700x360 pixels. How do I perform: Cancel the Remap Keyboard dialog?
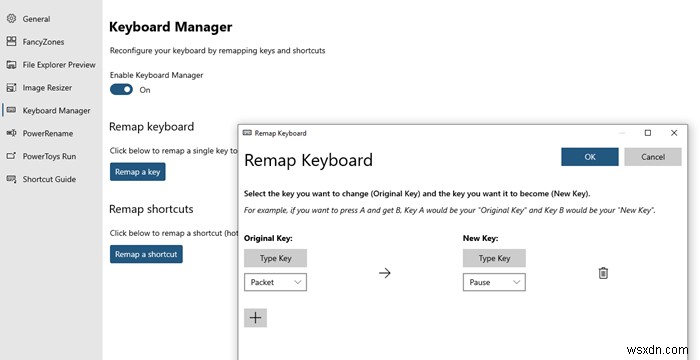(653, 157)
